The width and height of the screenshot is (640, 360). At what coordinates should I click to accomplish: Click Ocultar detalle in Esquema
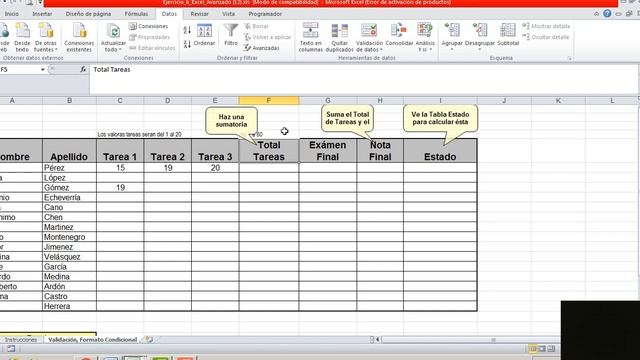click(546, 37)
